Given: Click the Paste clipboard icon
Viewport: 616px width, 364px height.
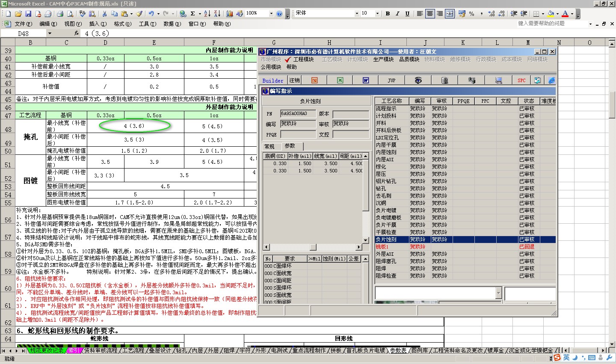Looking at the screenshot, I should pyautogui.click(x=124, y=14).
